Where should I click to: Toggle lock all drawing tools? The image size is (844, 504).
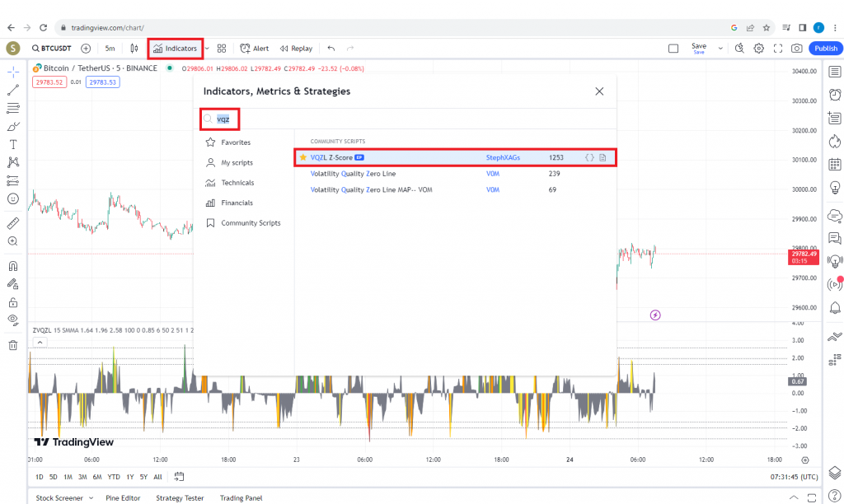(13, 302)
